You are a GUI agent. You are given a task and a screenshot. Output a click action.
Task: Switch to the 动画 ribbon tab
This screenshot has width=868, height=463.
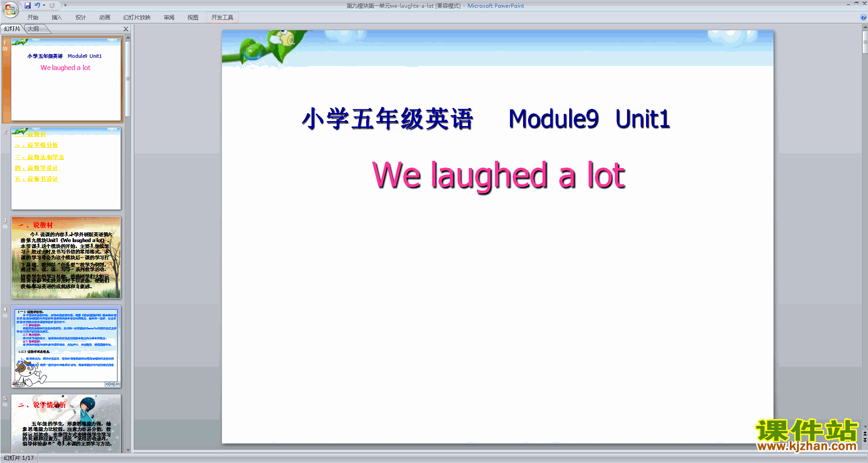tap(104, 18)
